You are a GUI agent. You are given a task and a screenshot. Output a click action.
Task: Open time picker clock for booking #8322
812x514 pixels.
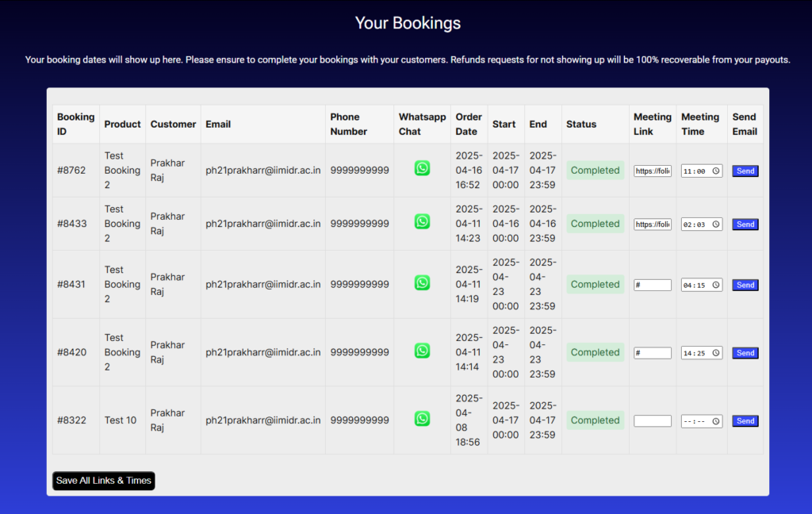[716, 421]
